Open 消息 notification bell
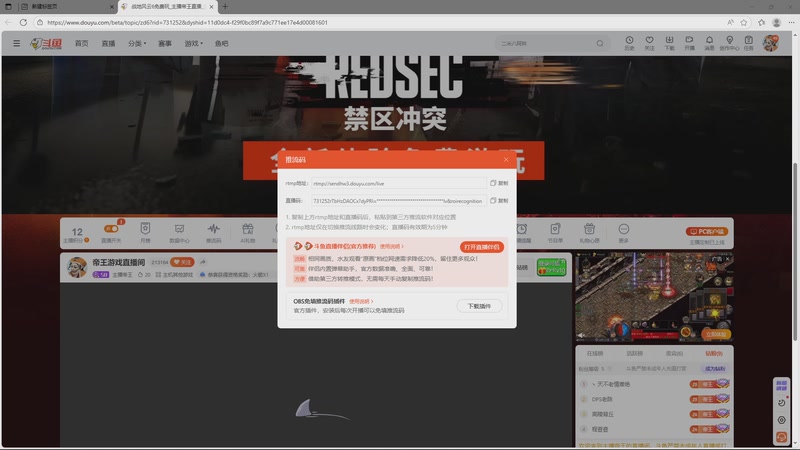The height and width of the screenshot is (450, 800). 709,43
